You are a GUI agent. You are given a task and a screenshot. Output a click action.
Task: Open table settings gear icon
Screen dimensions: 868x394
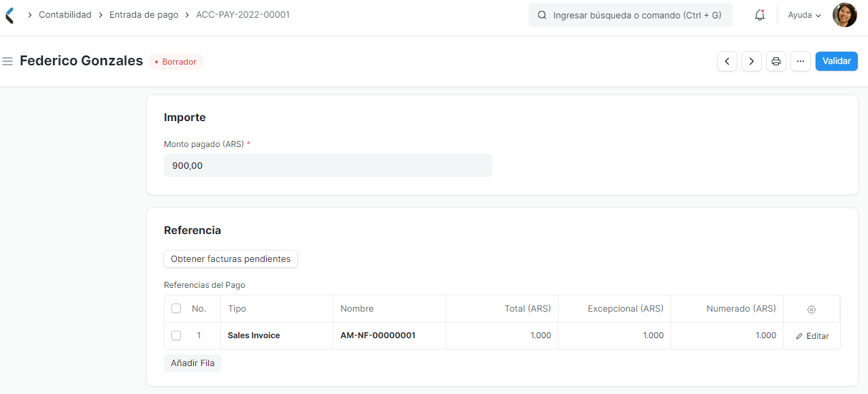(x=812, y=309)
